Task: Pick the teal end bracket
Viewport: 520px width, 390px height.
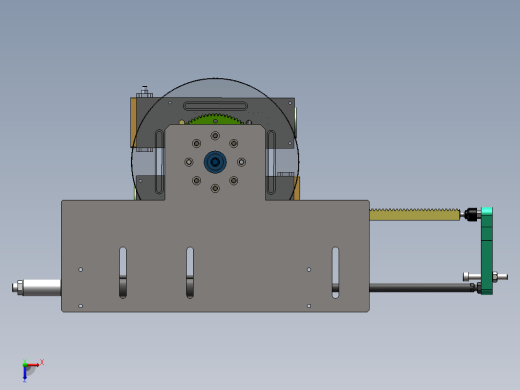Action: 487,251
